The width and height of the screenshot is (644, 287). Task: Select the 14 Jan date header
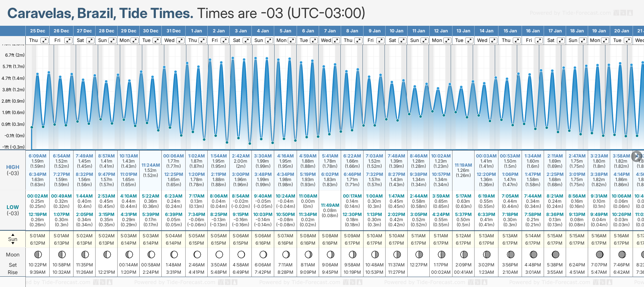pos(487,31)
